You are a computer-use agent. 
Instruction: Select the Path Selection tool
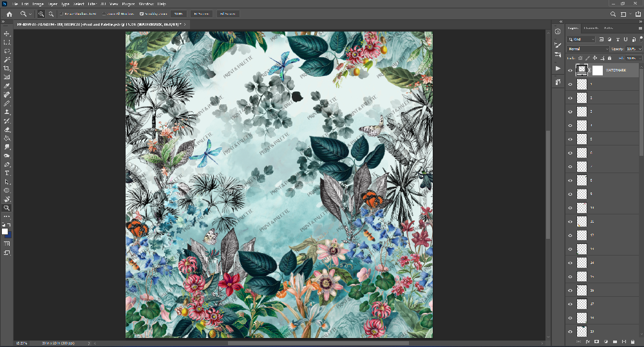click(6, 182)
